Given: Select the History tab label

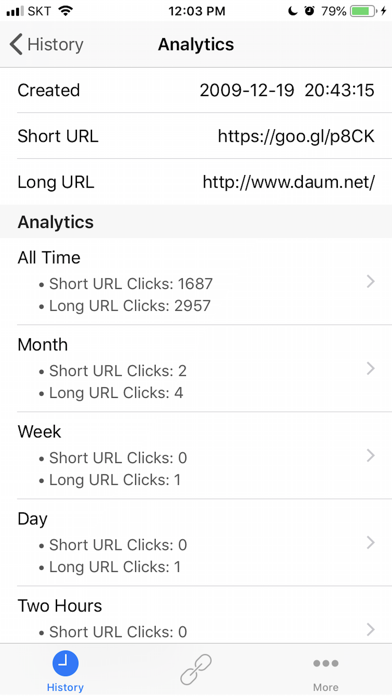Looking at the screenshot, I should coord(65,688).
